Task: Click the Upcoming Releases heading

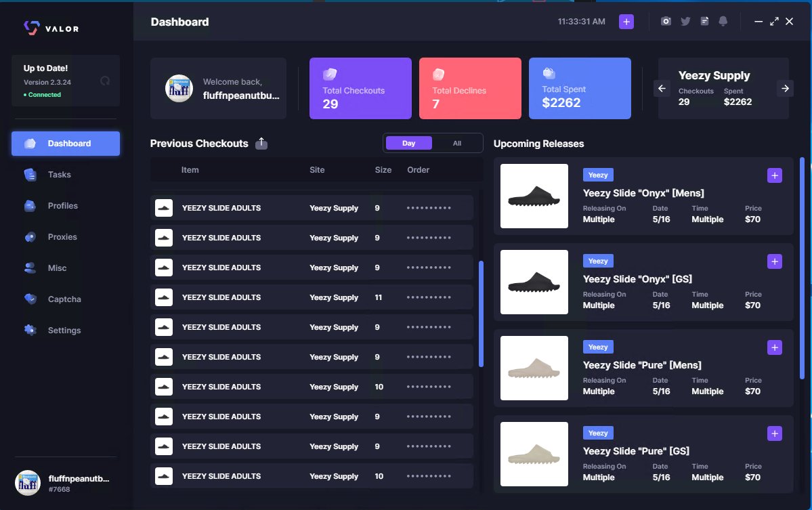Action: click(538, 144)
